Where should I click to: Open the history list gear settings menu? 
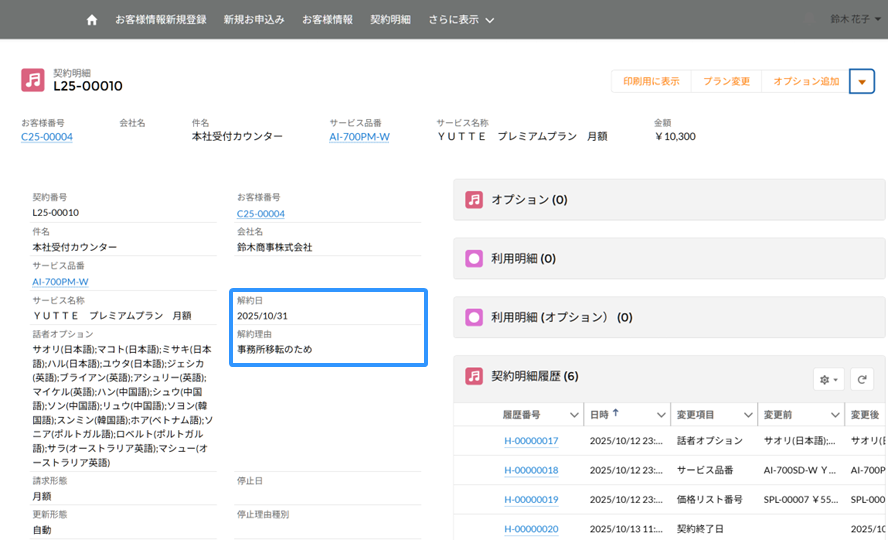[x=829, y=379]
